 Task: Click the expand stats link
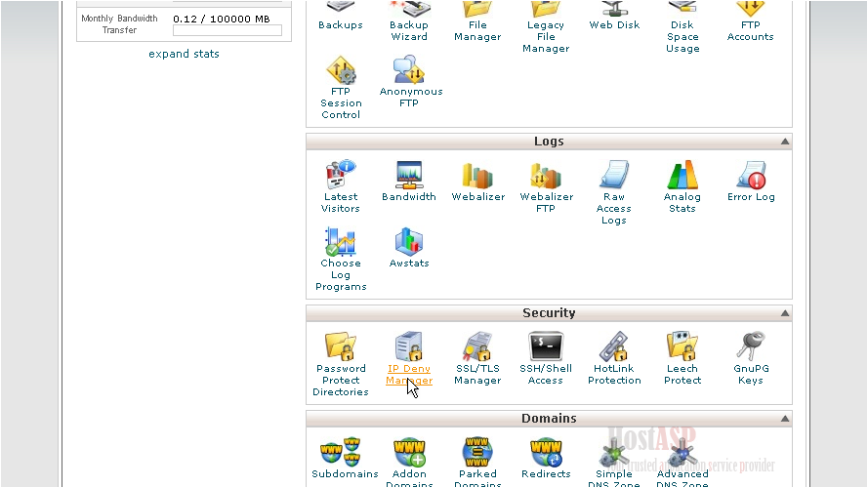tap(184, 54)
